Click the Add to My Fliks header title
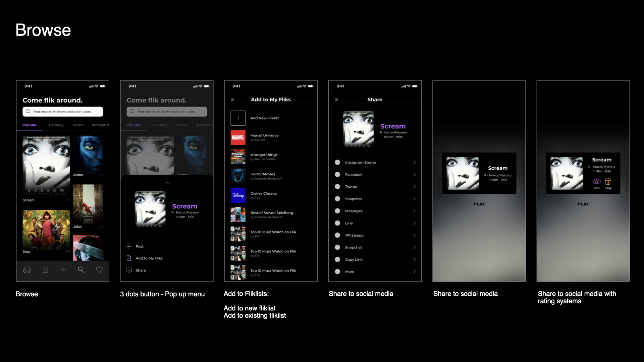Viewport: 644px width, 362px height. point(271,100)
